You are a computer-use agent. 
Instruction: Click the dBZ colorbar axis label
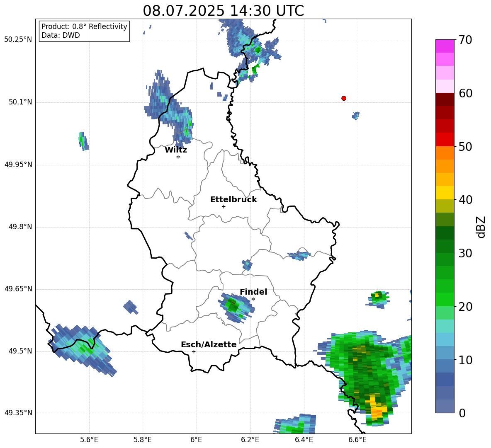tap(480, 227)
